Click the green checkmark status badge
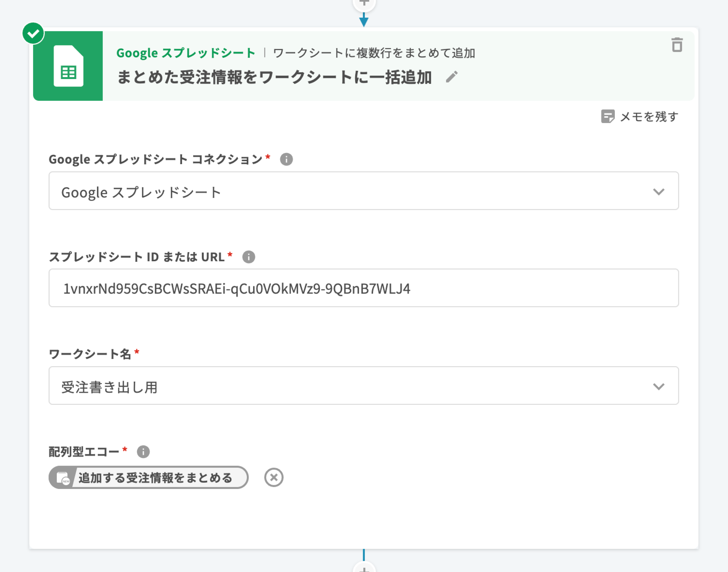Viewport: 728px width, 572px height. (x=33, y=33)
